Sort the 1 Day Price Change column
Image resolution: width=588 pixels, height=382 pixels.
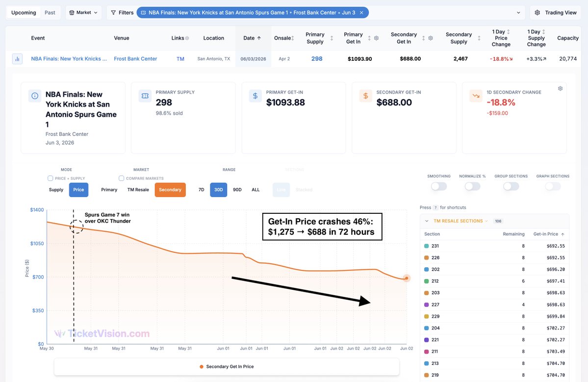509,32
